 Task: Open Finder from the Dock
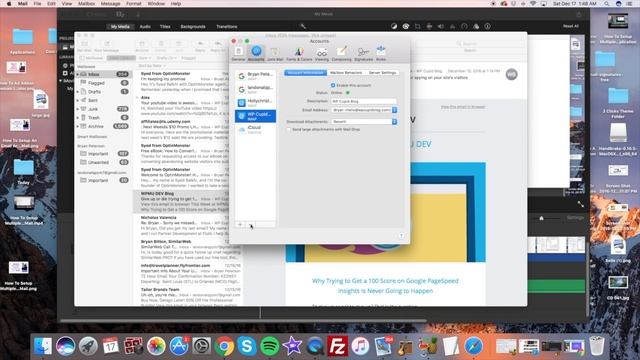pos(42,346)
